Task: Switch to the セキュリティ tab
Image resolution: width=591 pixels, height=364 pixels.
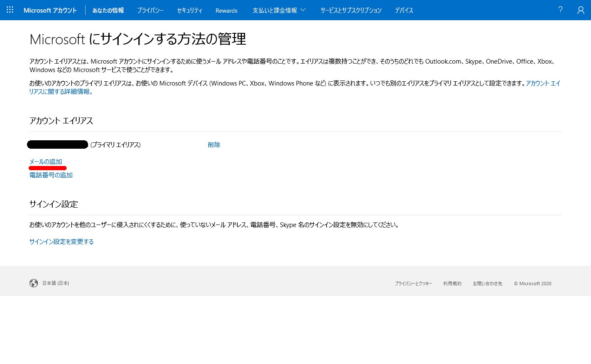Action: 190,11
